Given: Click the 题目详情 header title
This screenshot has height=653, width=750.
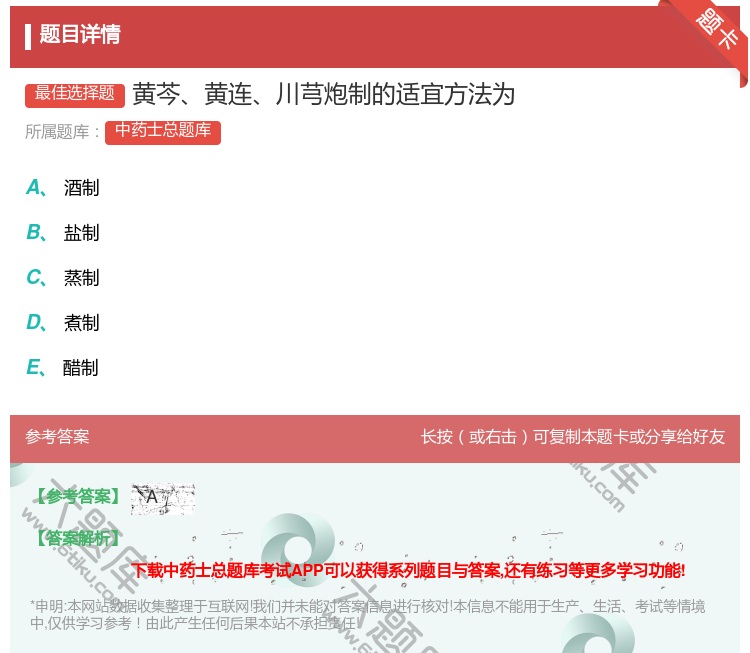Looking at the screenshot, I should click(x=80, y=34).
